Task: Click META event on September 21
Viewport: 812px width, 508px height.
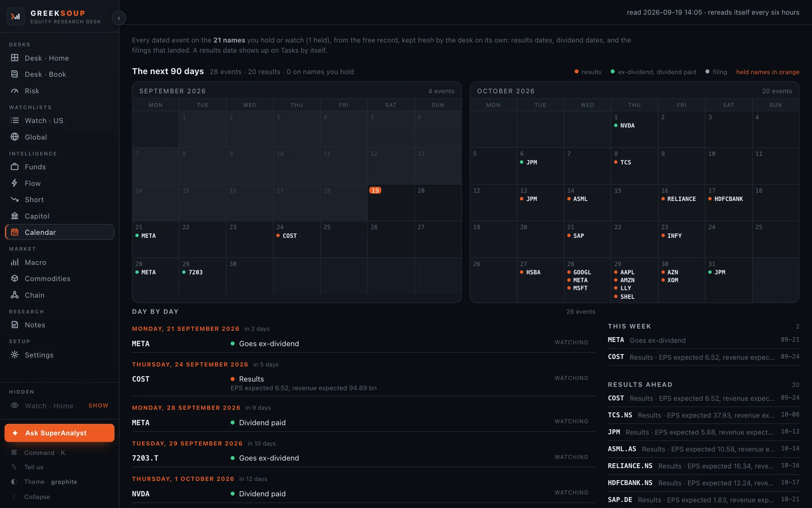Action: coord(145,236)
